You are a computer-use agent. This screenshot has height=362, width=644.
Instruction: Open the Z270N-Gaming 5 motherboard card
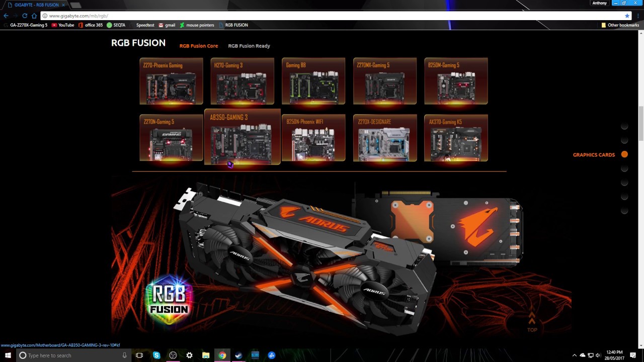point(171,138)
